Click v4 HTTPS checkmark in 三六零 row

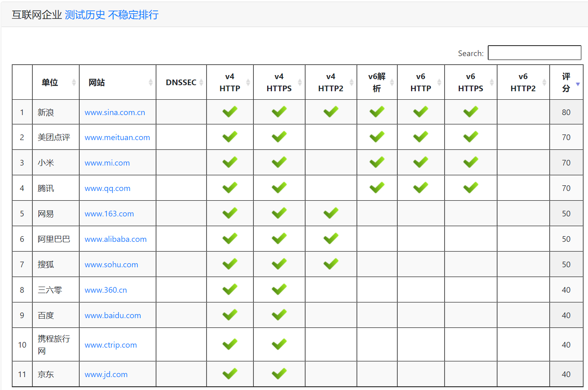click(279, 289)
